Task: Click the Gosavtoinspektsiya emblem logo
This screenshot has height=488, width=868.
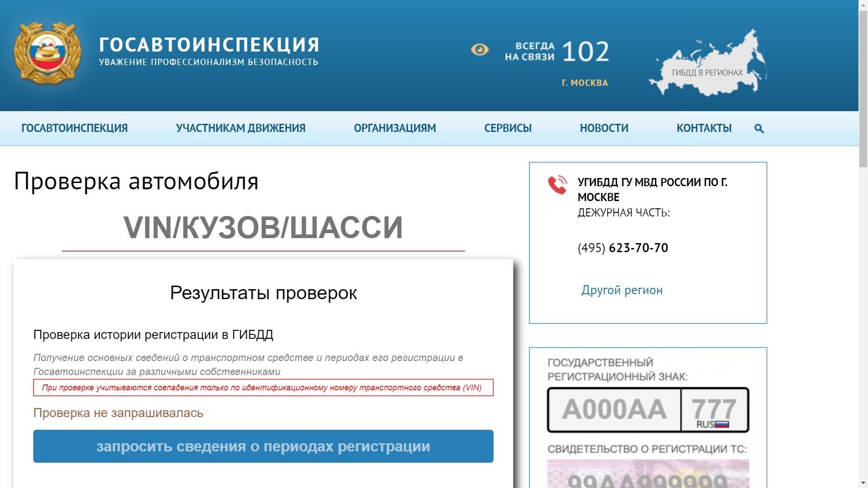Action: (47, 53)
